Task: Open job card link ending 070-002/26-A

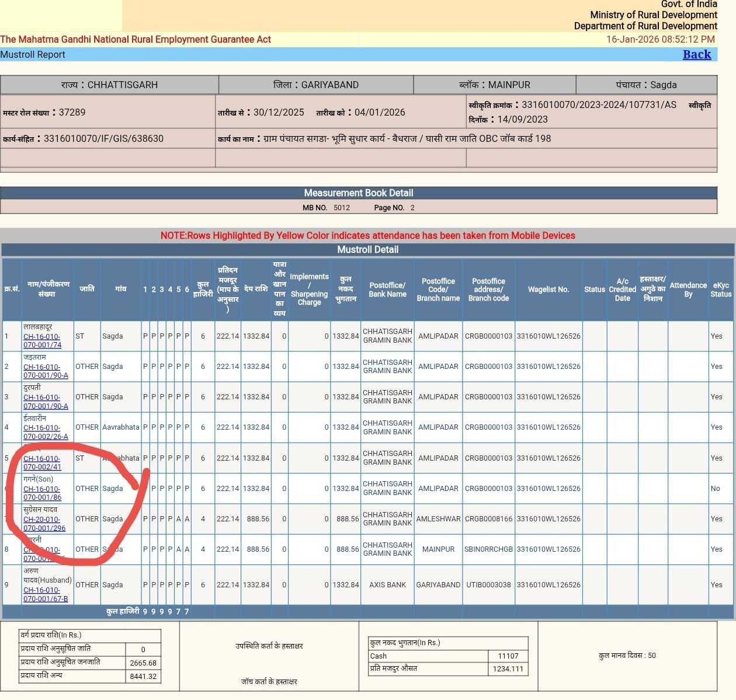Action: (x=44, y=432)
